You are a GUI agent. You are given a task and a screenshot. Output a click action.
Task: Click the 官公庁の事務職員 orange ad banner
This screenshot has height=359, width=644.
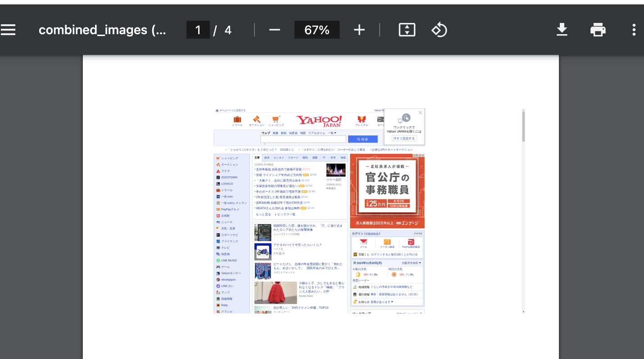click(x=387, y=191)
